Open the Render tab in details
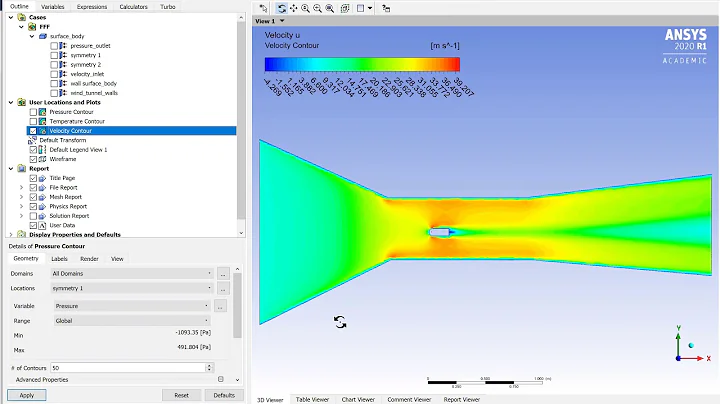This screenshot has height=404, width=720. point(89,259)
